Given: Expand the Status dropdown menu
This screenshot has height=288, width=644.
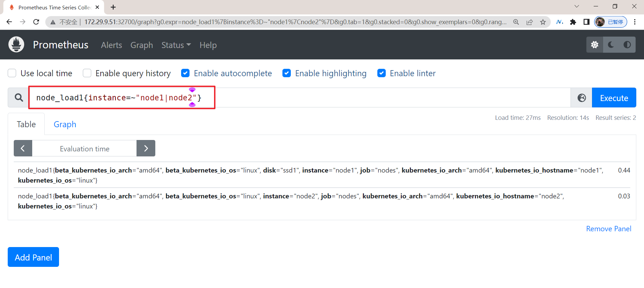Looking at the screenshot, I should [x=176, y=45].
